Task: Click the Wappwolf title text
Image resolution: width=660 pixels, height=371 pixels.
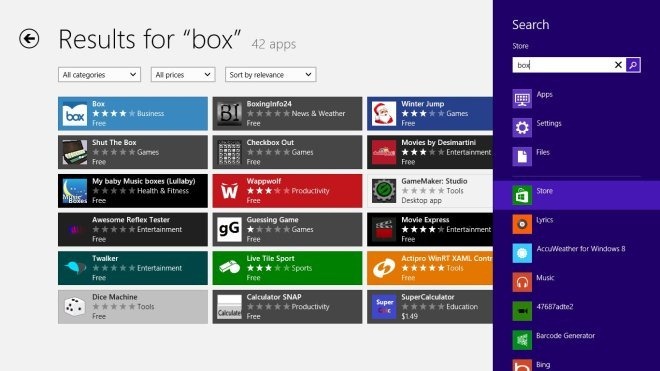Action: 263,181
